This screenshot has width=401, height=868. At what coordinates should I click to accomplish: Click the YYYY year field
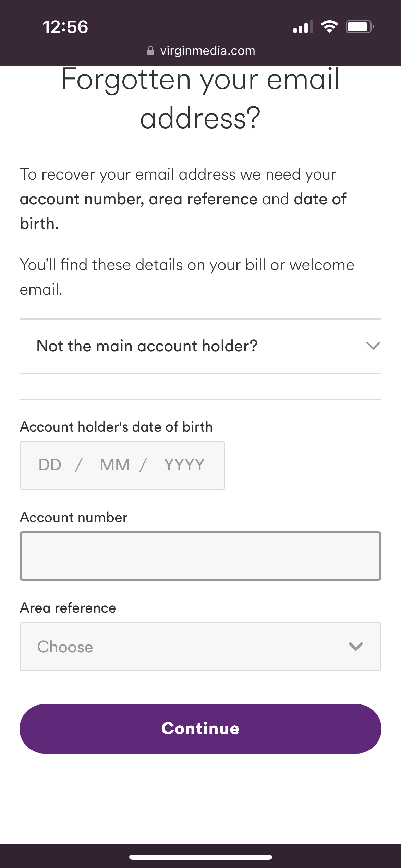[184, 465]
